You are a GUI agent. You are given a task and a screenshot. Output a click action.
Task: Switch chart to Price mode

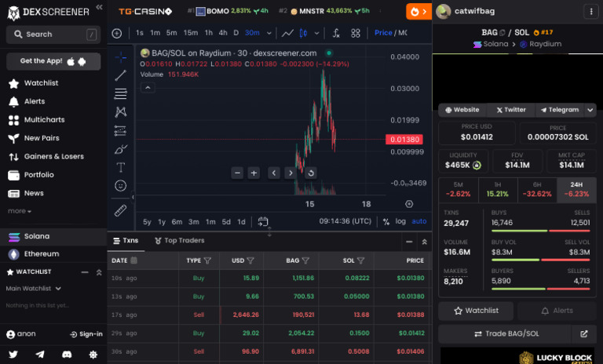pos(383,33)
